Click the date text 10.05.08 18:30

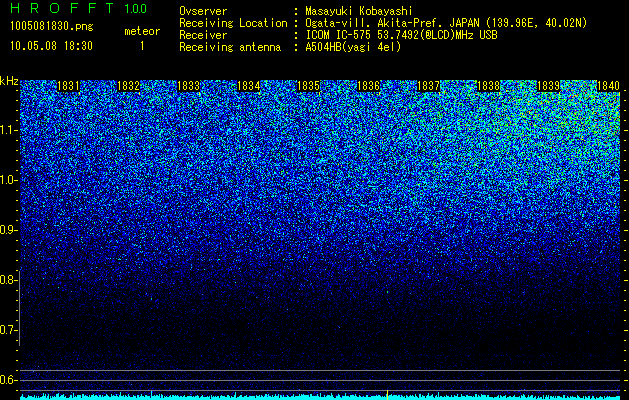click(52, 46)
